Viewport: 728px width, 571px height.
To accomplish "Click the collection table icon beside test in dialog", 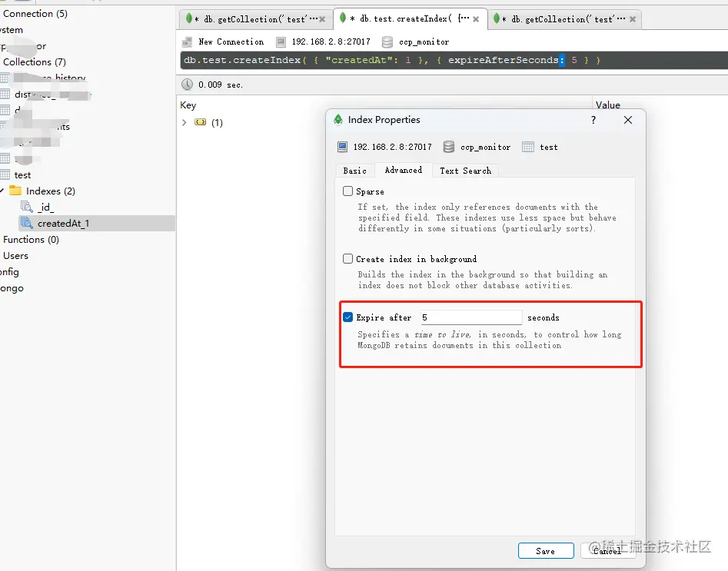I will (x=528, y=147).
